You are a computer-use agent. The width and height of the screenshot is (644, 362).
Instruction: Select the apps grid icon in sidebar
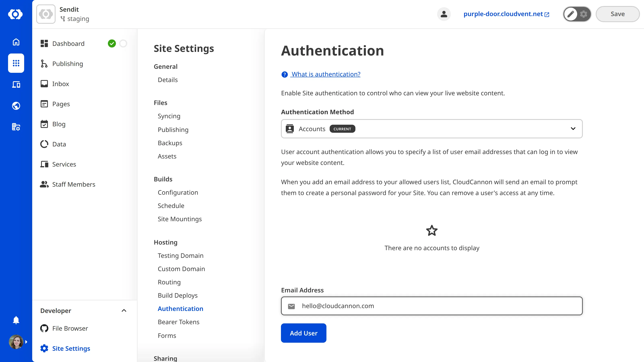(x=16, y=63)
